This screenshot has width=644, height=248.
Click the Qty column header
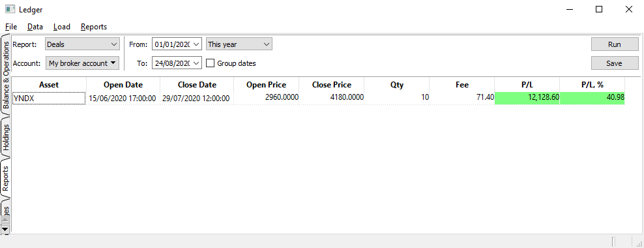click(397, 85)
